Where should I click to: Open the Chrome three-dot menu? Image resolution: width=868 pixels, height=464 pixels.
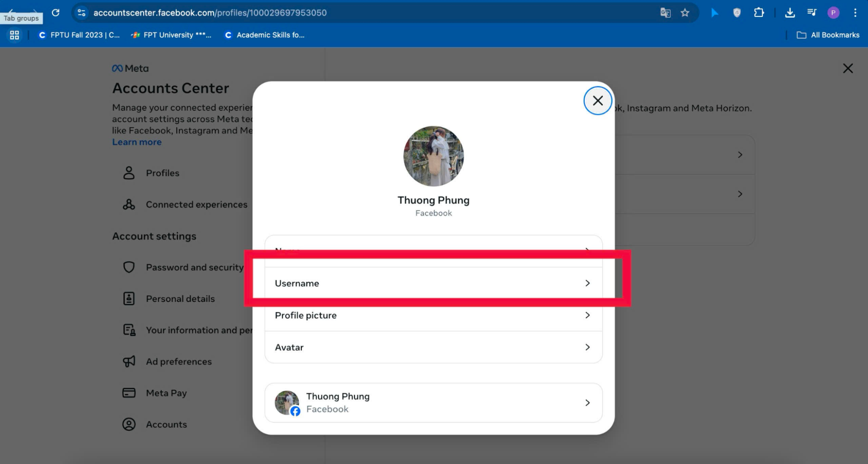(x=855, y=13)
